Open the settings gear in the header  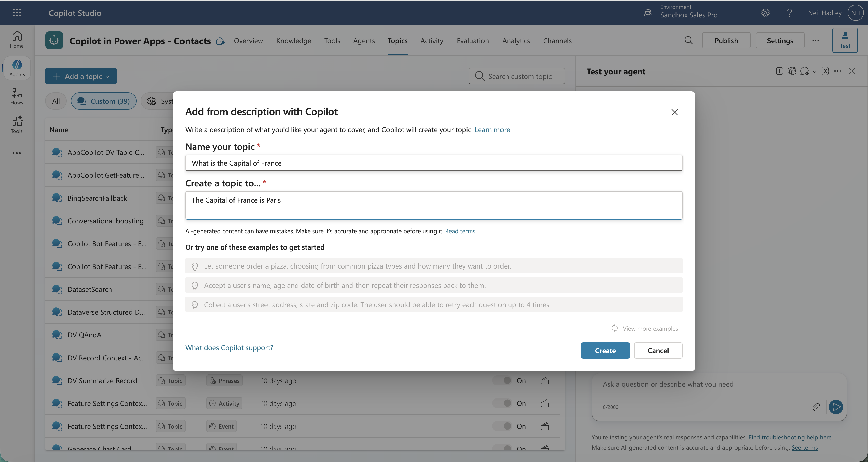tap(765, 13)
